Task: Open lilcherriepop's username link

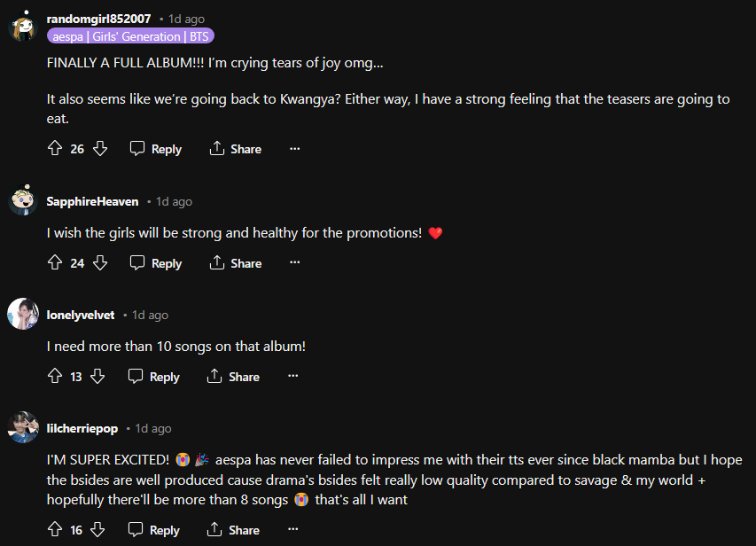Action: point(82,428)
